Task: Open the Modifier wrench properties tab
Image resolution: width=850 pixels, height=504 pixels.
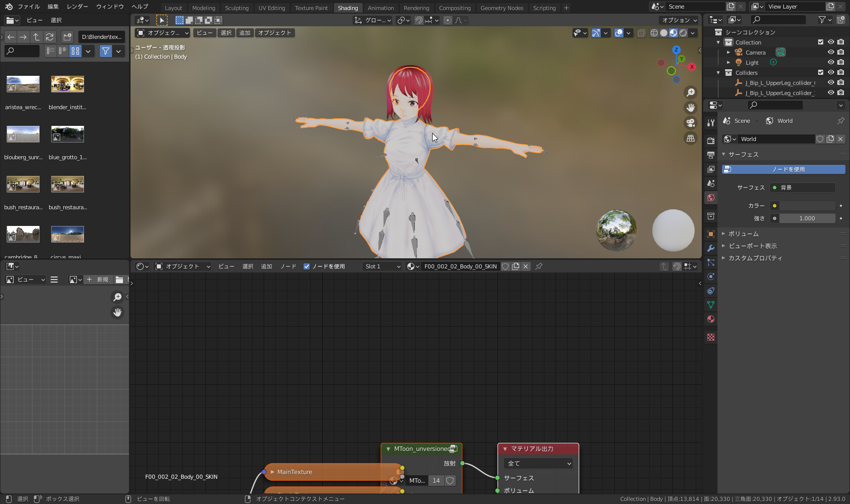Action: (x=711, y=248)
